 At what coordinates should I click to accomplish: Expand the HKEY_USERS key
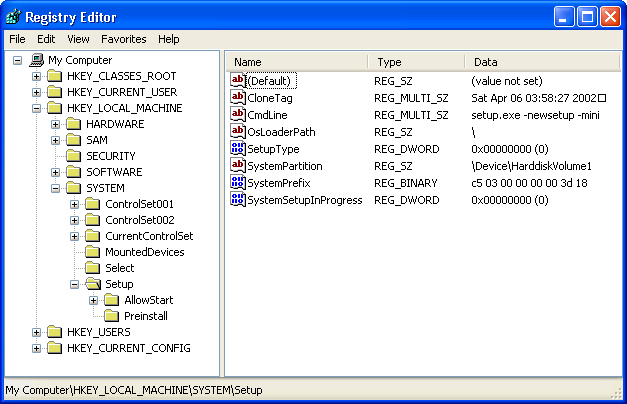tap(36, 332)
